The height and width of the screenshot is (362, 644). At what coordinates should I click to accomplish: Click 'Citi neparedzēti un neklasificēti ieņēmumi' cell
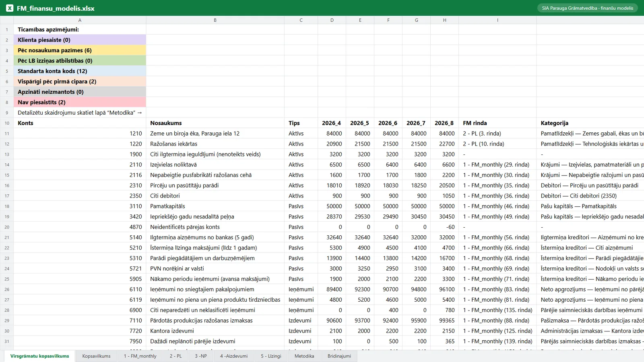(215, 310)
